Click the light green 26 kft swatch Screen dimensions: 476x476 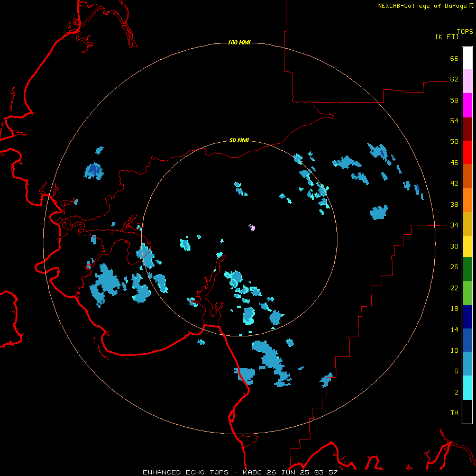(x=467, y=293)
